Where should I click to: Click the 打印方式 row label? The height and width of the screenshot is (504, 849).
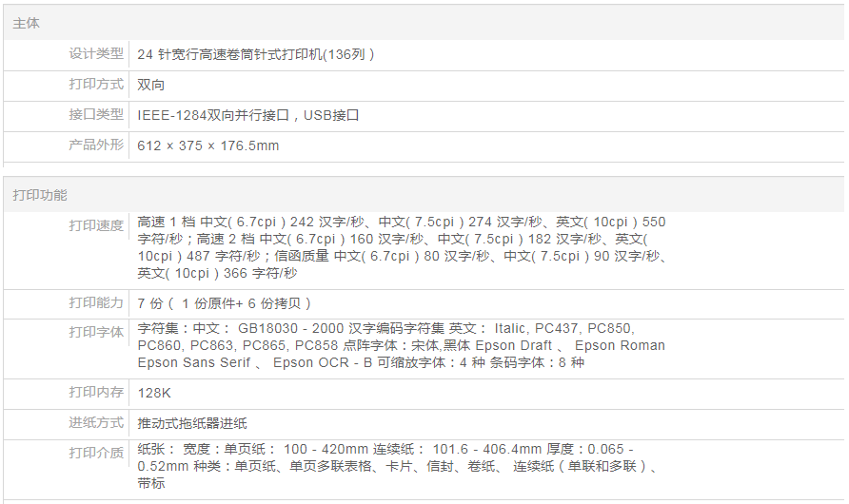[x=96, y=85]
